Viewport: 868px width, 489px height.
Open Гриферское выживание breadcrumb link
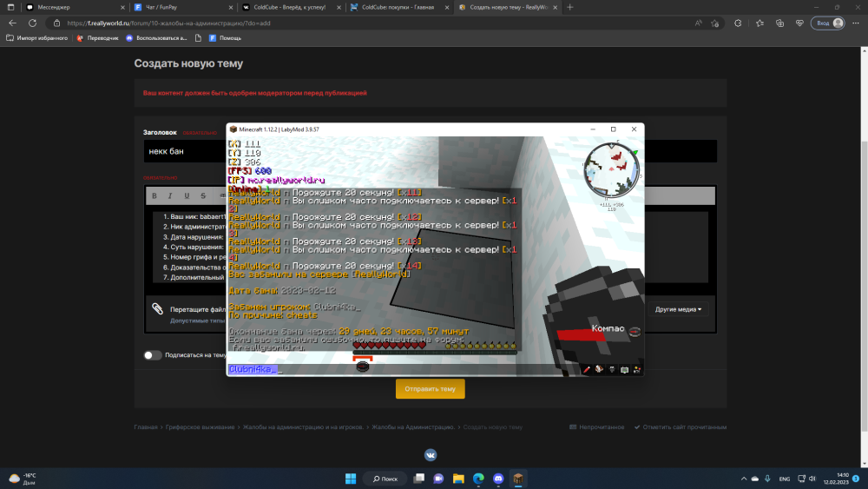pyautogui.click(x=200, y=427)
